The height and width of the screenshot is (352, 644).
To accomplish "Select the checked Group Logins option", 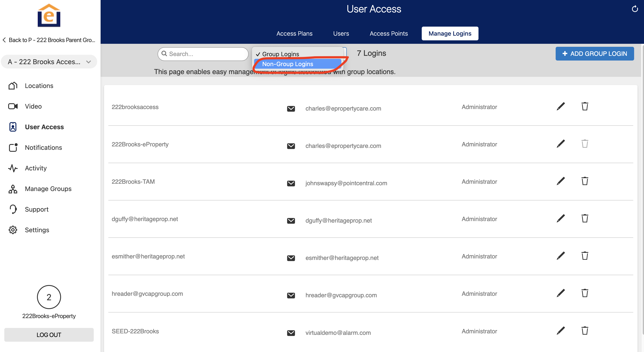I will 281,54.
